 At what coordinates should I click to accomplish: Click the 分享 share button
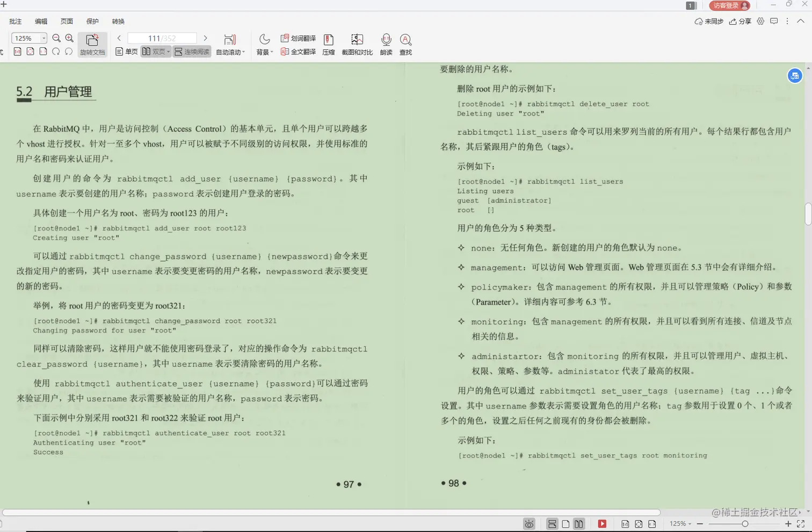click(x=740, y=21)
